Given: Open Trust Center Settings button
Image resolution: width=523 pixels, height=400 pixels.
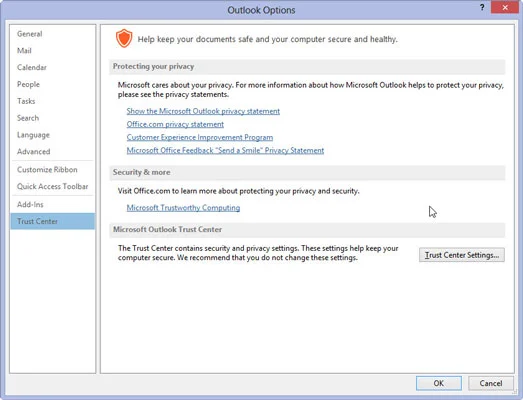Looking at the screenshot, I should click(462, 255).
